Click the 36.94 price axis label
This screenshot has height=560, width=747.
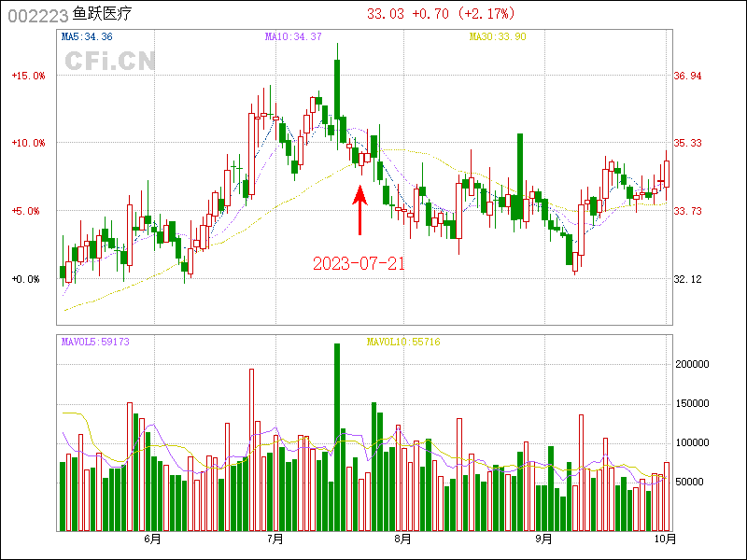tap(687, 76)
